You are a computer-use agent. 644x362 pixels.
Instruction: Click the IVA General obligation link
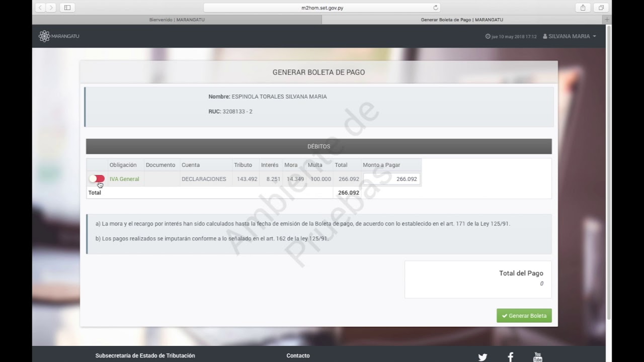(124, 179)
